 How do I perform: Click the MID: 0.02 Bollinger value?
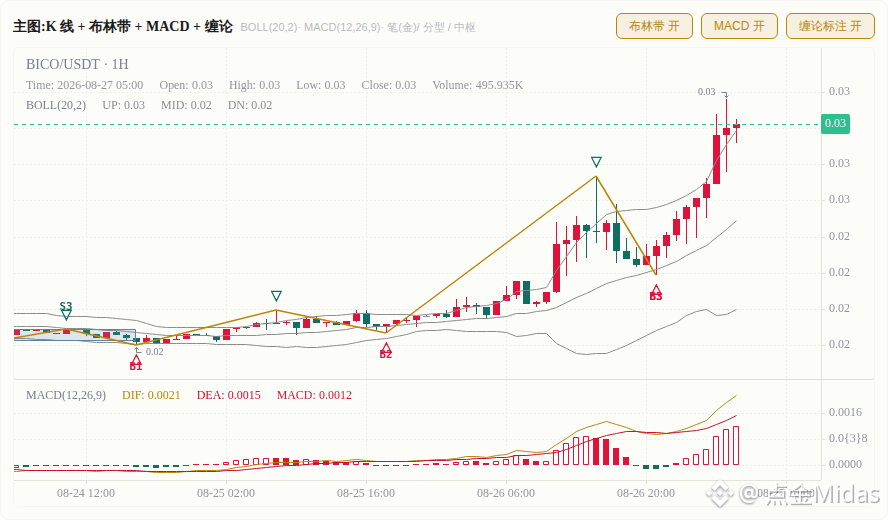186,105
